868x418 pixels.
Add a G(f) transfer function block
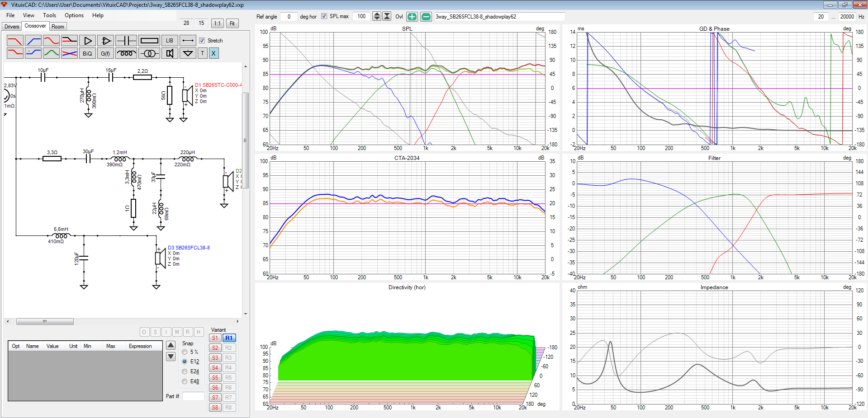[105, 53]
